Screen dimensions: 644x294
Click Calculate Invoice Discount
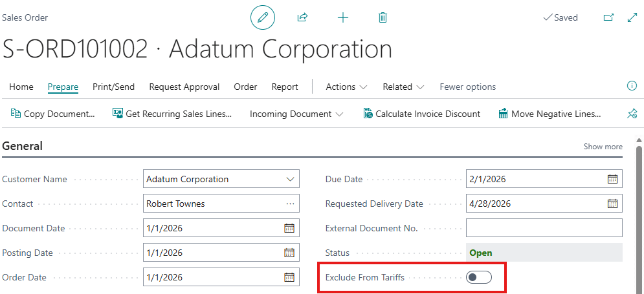pos(422,114)
